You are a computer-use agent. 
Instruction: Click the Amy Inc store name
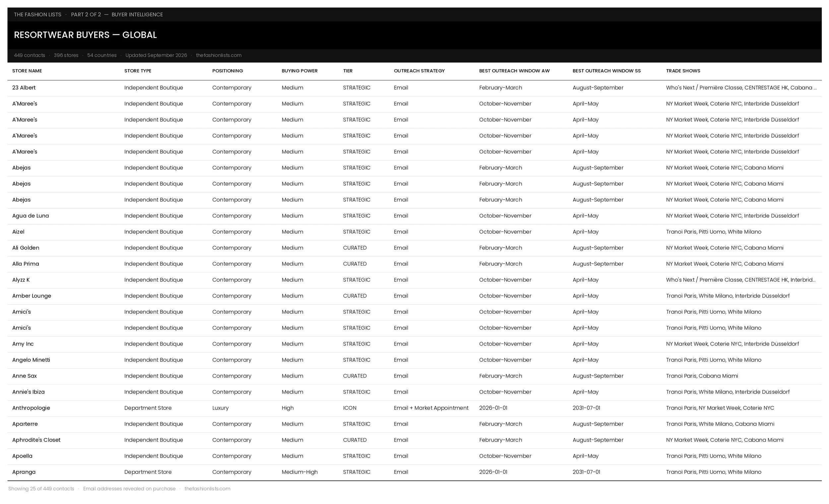[x=23, y=344]
